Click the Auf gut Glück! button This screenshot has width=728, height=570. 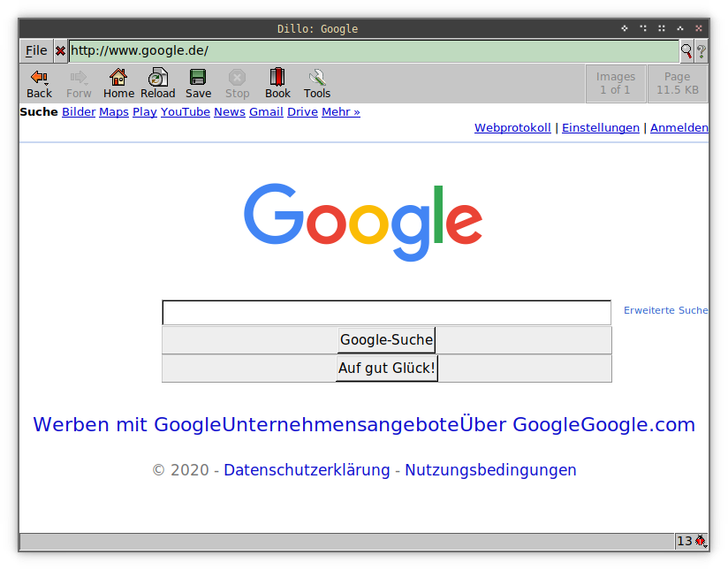coord(386,368)
